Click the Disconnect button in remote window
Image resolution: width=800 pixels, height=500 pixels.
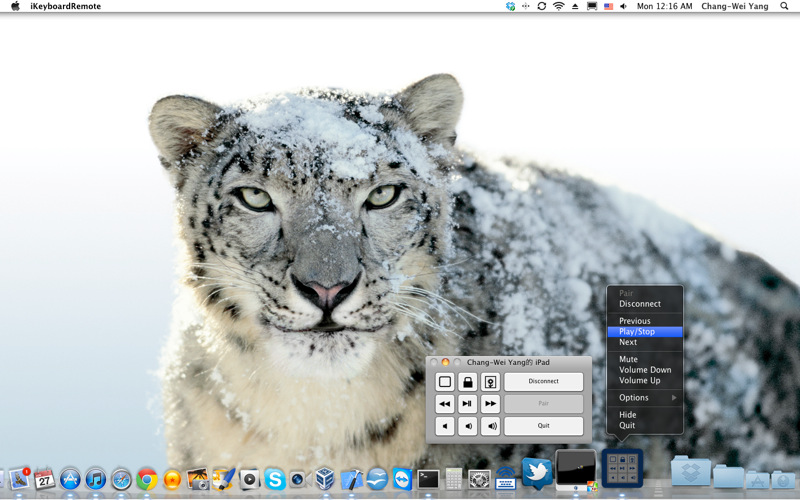point(543,381)
